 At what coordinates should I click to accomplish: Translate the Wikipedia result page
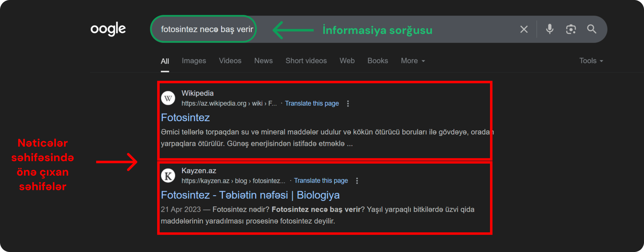[312, 104]
